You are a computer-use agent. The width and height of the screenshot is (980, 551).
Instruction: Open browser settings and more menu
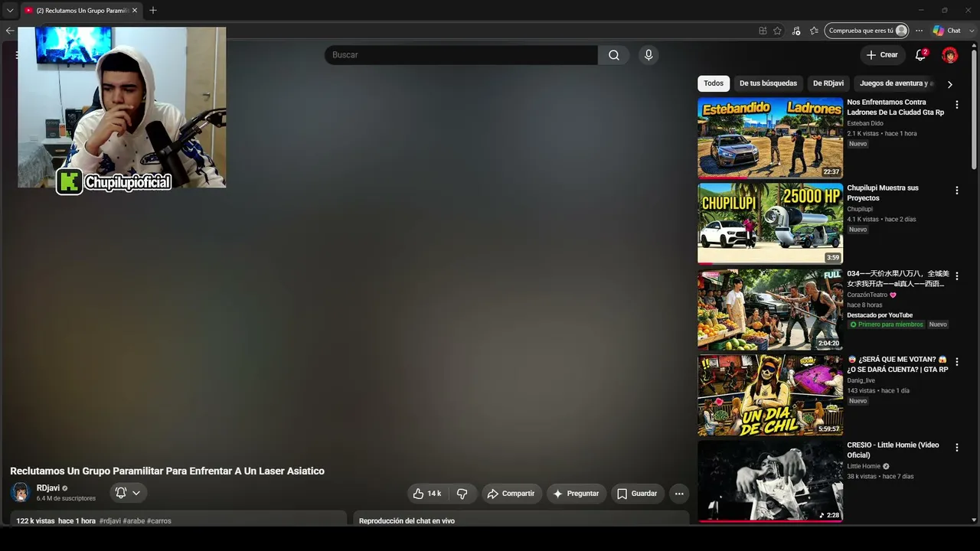pyautogui.click(x=920, y=31)
